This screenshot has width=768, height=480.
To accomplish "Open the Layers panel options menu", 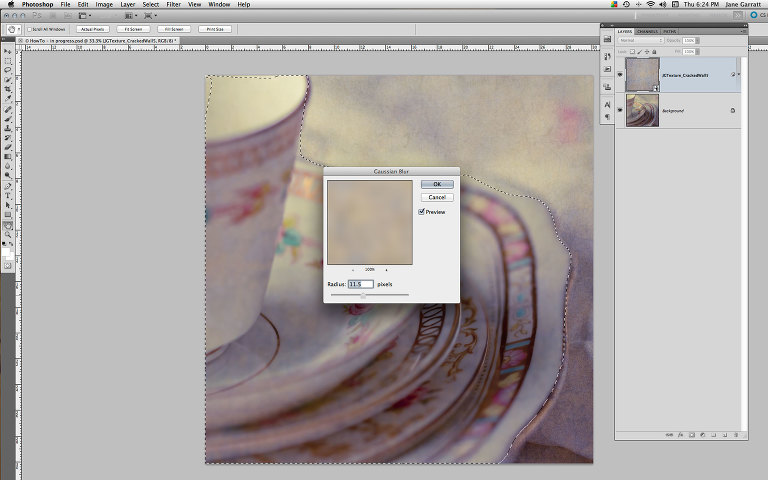I will (x=744, y=31).
